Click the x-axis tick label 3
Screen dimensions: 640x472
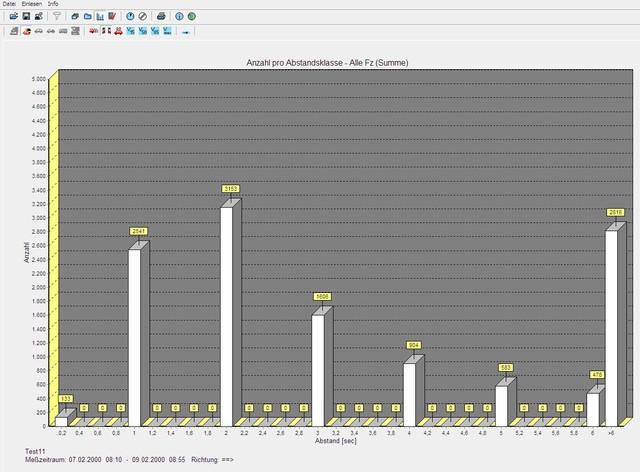point(318,433)
